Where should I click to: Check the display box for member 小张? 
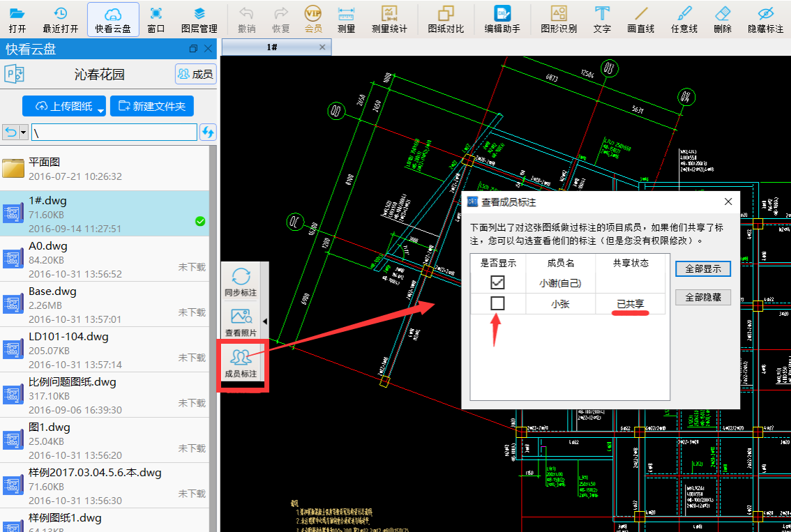pos(497,303)
